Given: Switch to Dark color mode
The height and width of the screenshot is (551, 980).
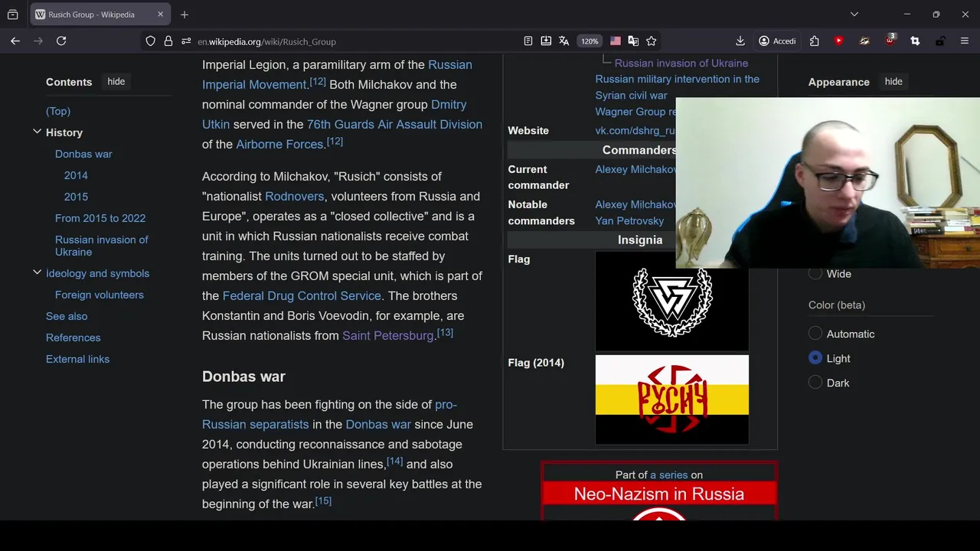Looking at the screenshot, I should coord(815,383).
